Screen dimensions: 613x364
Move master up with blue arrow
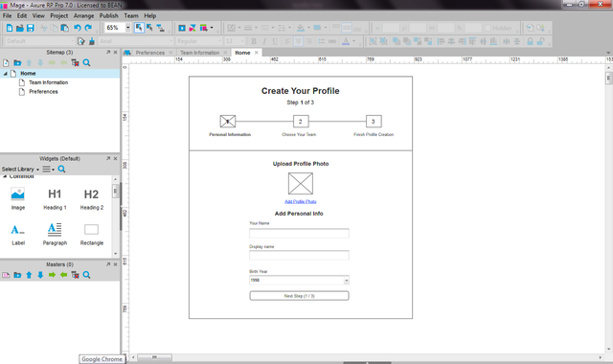tap(29, 275)
